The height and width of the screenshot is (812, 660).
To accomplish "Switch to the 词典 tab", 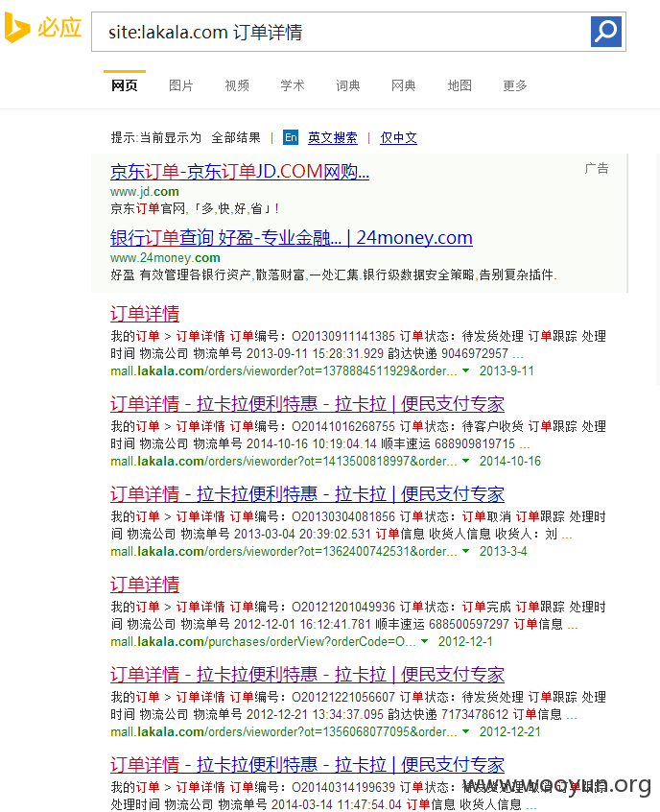I will [x=348, y=85].
